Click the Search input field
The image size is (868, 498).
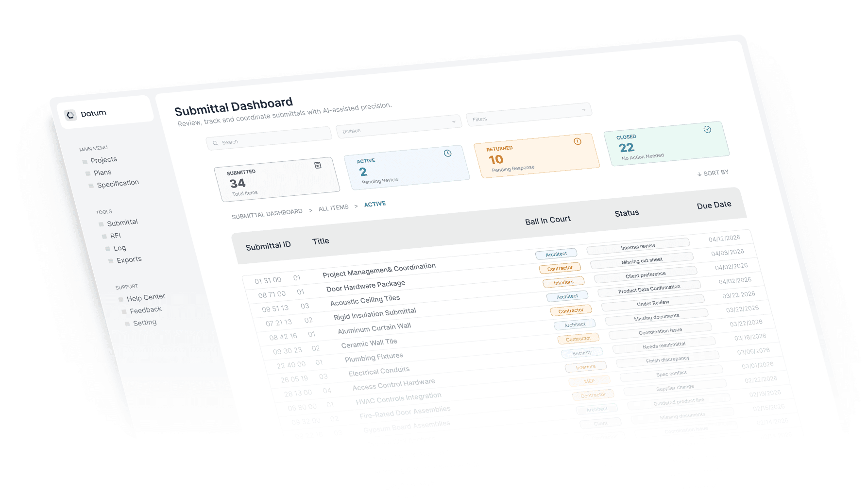point(269,138)
